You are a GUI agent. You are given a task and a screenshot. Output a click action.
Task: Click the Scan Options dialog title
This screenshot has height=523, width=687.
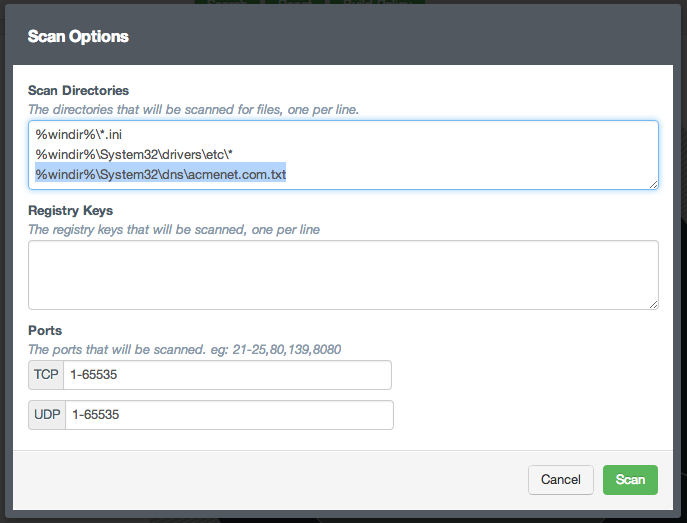(78, 37)
